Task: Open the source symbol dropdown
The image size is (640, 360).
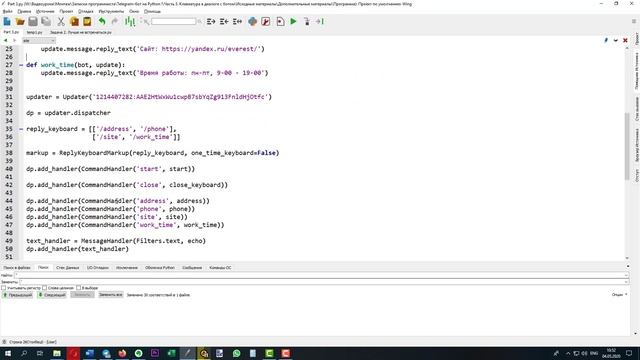Action: [39, 40]
